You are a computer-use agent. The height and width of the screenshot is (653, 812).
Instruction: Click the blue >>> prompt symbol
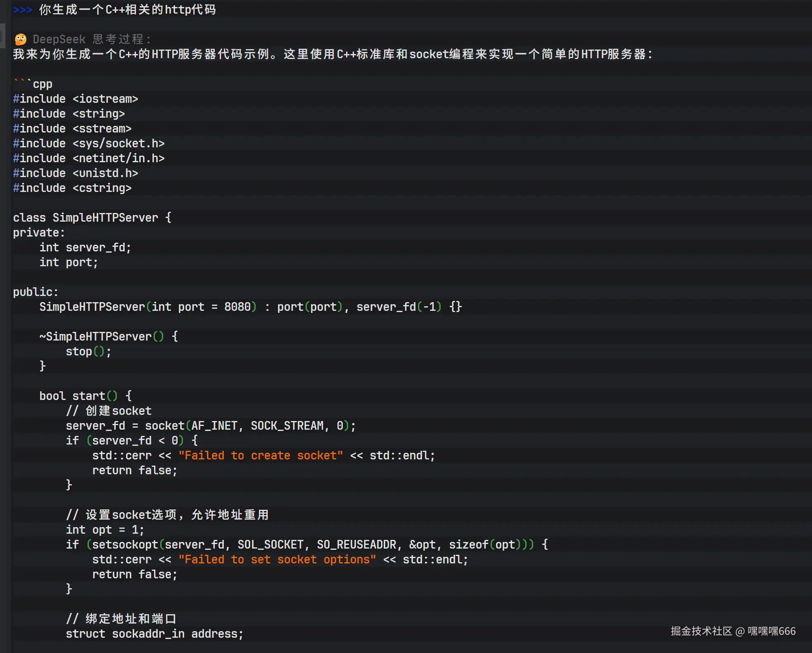[22, 9]
